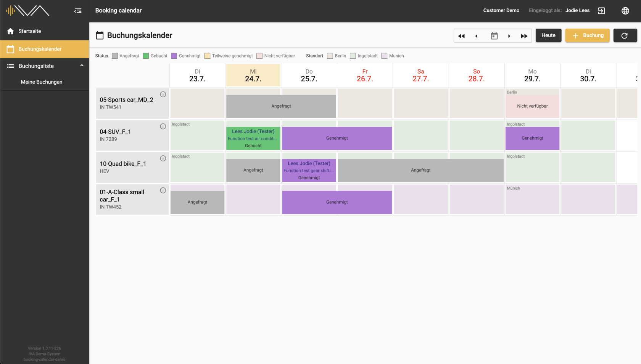Screen dimensions: 641x364
Task: Open Nicht verfügbar block on 29.7.
Action: pyautogui.click(x=532, y=106)
